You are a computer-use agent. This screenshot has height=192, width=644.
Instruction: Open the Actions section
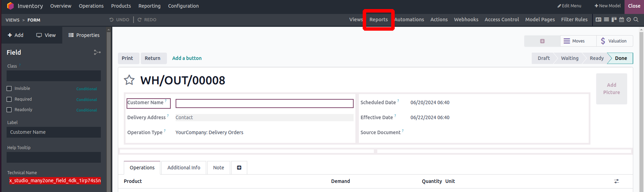[439, 20]
